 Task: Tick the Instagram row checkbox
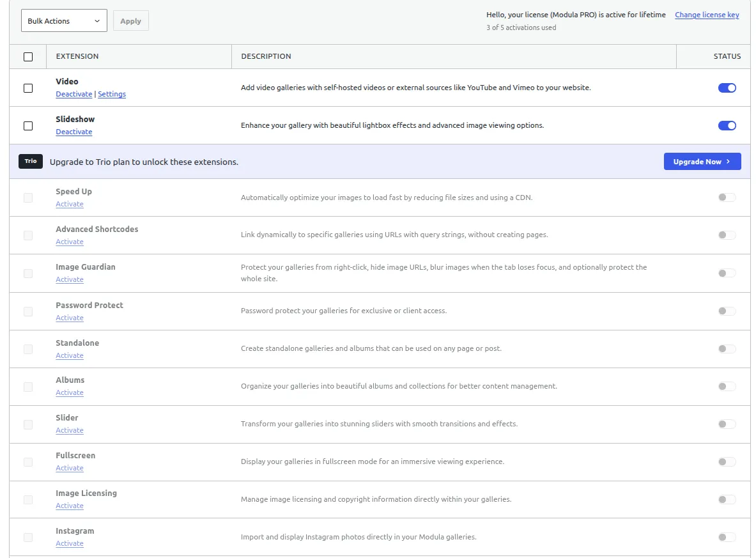click(29, 538)
